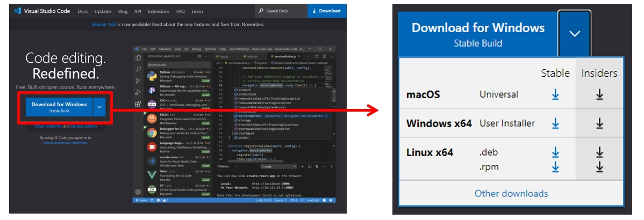Click the enlarged Download for Windows Stable Build button
The height and width of the screenshot is (220, 644).
point(478,33)
